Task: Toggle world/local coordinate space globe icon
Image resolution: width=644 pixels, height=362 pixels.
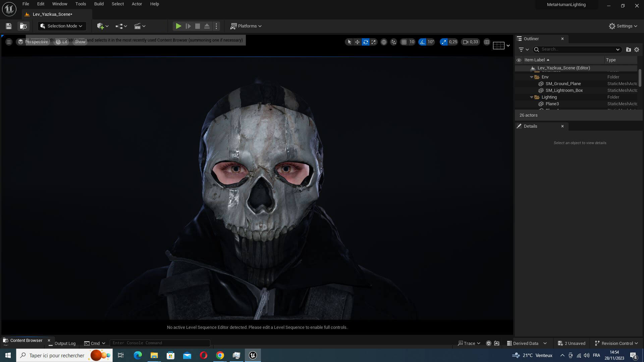Action: pos(384,42)
